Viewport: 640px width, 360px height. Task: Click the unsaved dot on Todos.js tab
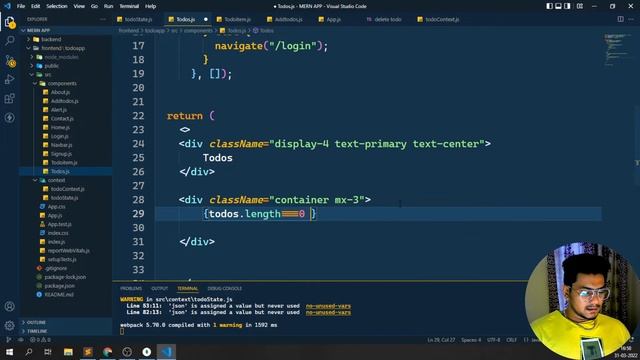pos(206,19)
